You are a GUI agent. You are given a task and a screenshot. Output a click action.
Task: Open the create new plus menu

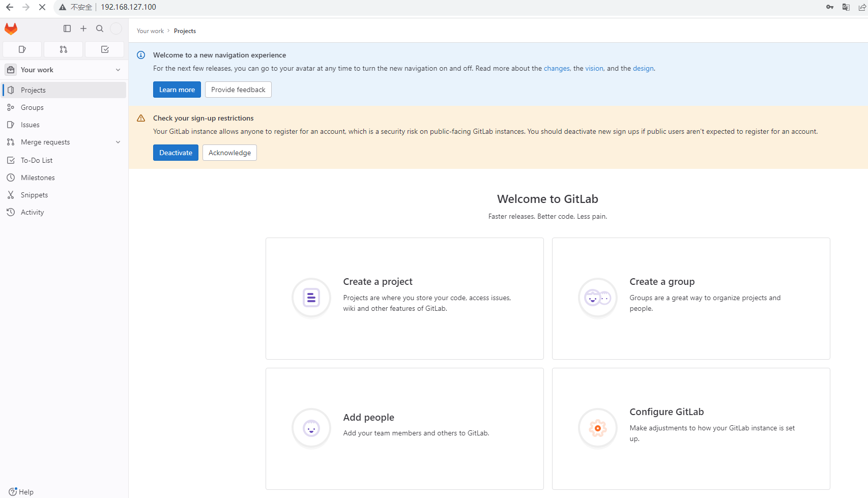point(83,28)
